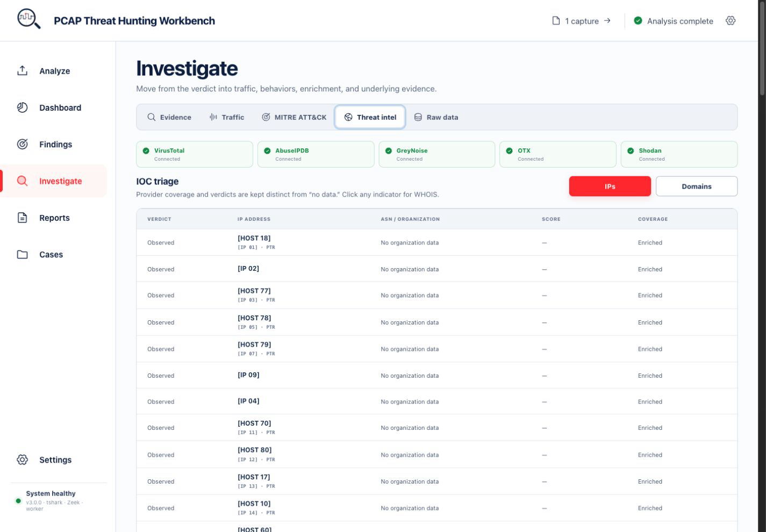The image size is (766, 532).
Task: Click the VERDICT column header
Action: [159, 219]
